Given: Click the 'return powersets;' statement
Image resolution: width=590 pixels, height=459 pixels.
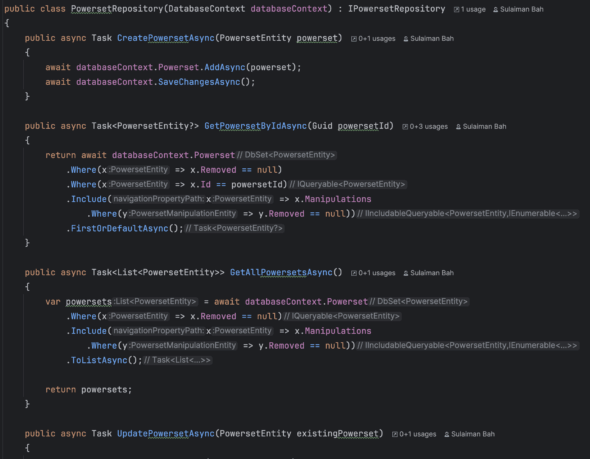Looking at the screenshot, I should (88, 390).
